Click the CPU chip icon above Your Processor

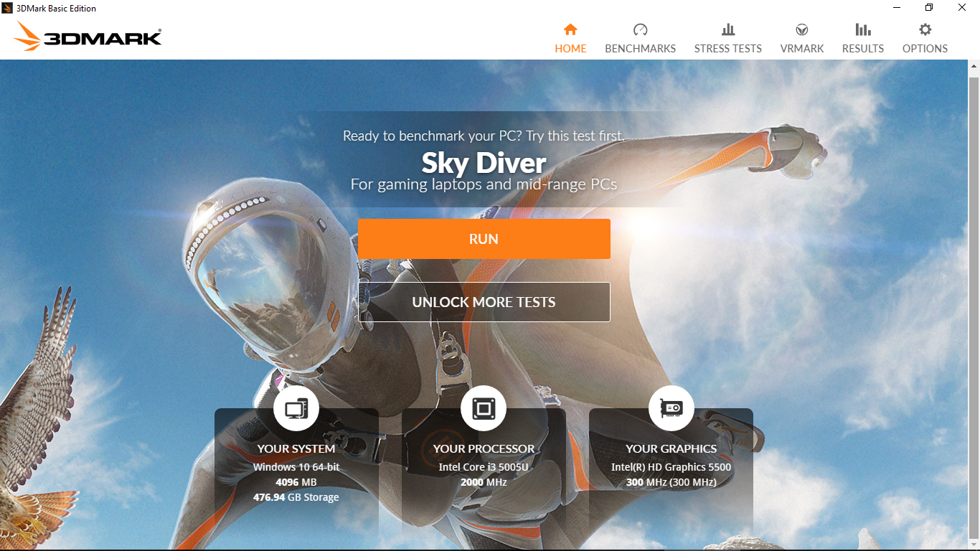pyautogui.click(x=484, y=409)
